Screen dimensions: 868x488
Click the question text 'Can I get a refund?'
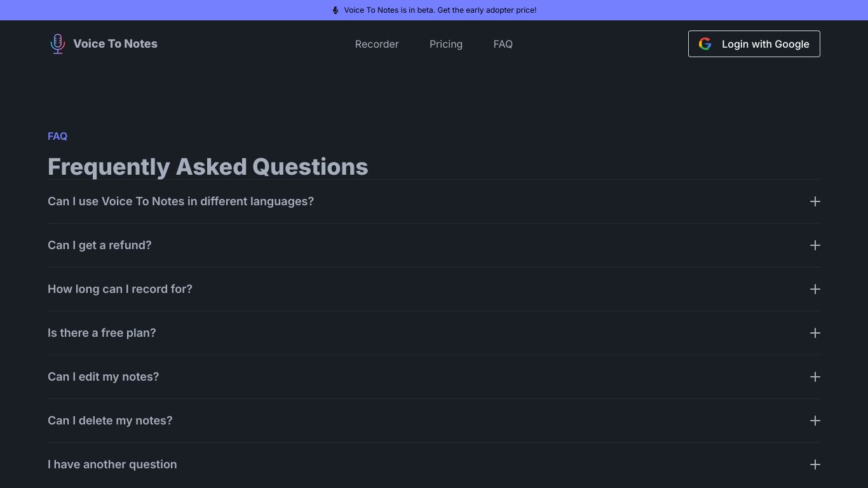pos(100,245)
